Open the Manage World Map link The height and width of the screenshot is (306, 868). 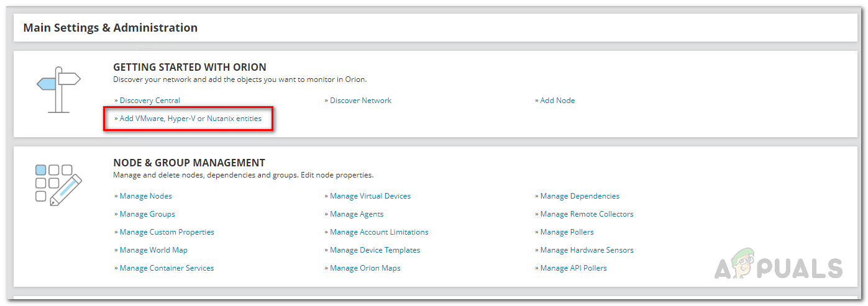[153, 250]
